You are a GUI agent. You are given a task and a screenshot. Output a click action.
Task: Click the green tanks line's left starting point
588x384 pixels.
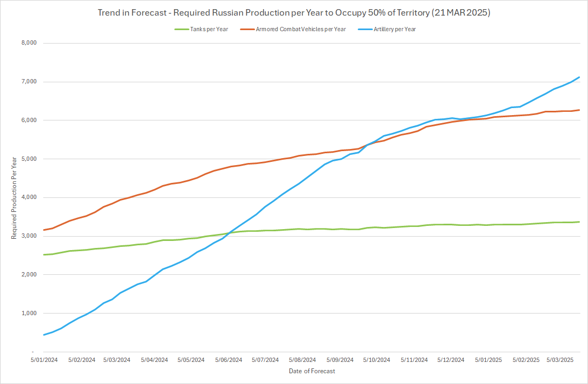click(44, 254)
